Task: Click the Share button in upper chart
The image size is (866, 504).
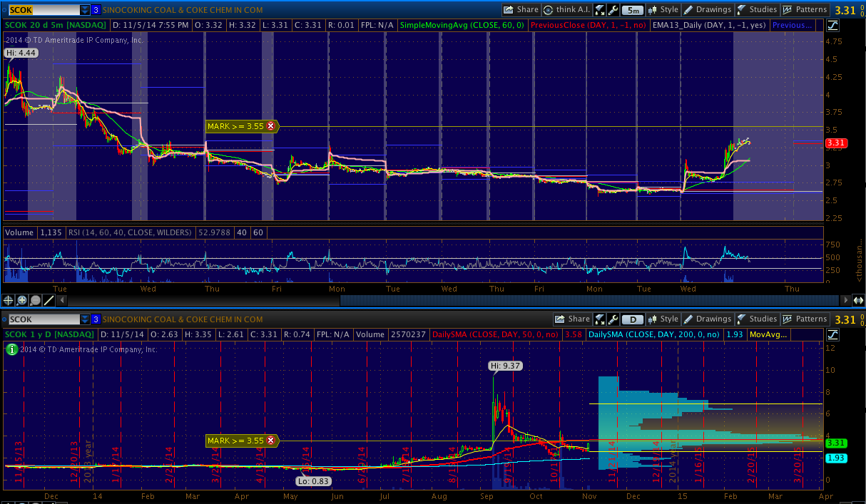Action: coord(521,10)
